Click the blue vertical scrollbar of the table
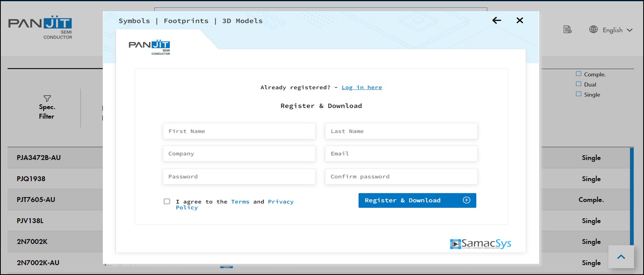The width and height of the screenshot is (644, 275). 632,196
